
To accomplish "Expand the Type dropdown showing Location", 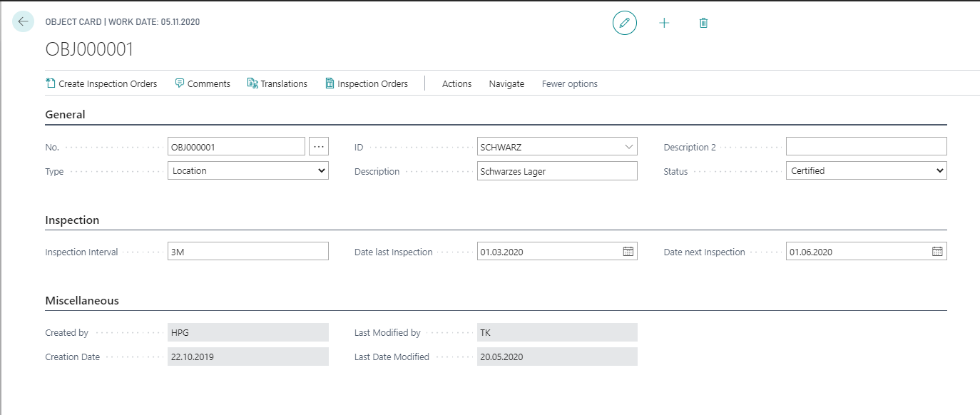I will [248, 171].
